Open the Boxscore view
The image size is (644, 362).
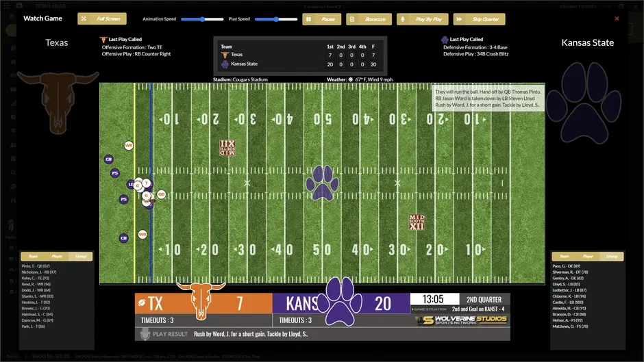tap(369, 19)
